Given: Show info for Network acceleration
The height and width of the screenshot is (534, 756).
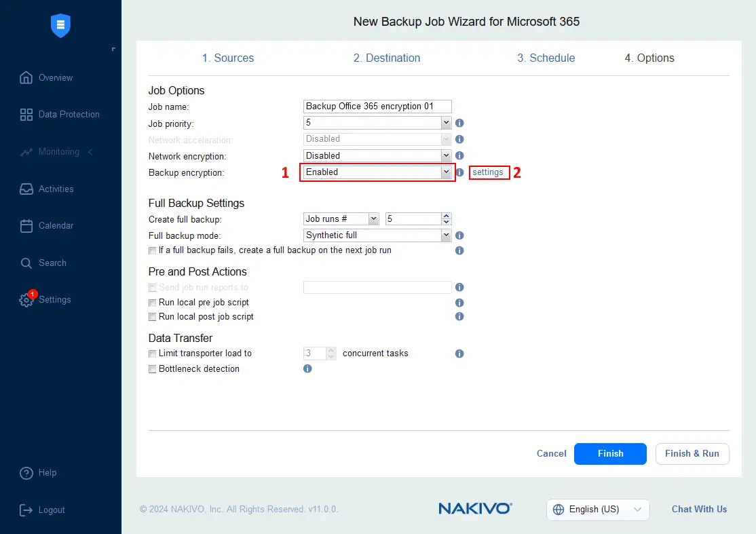Looking at the screenshot, I should click(459, 139).
